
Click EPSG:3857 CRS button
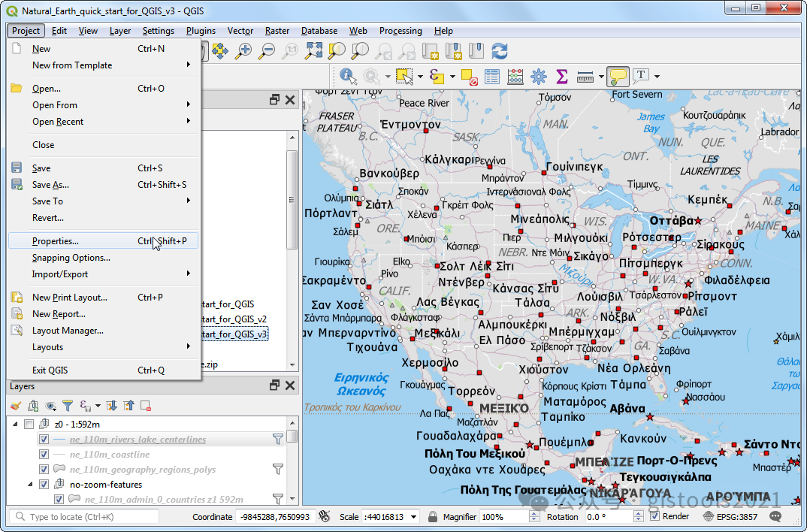pos(731,516)
